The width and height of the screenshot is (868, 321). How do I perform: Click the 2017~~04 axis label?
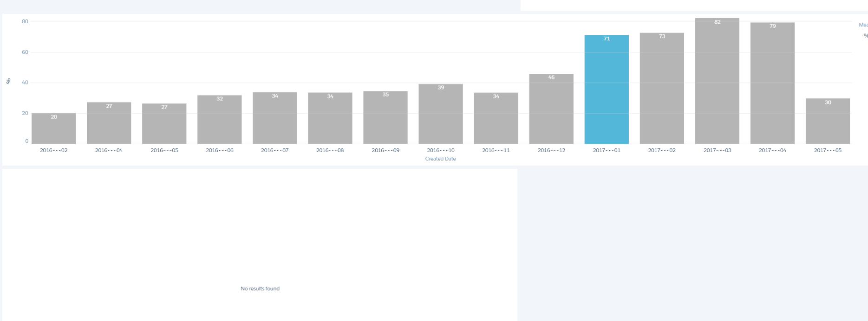772,150
